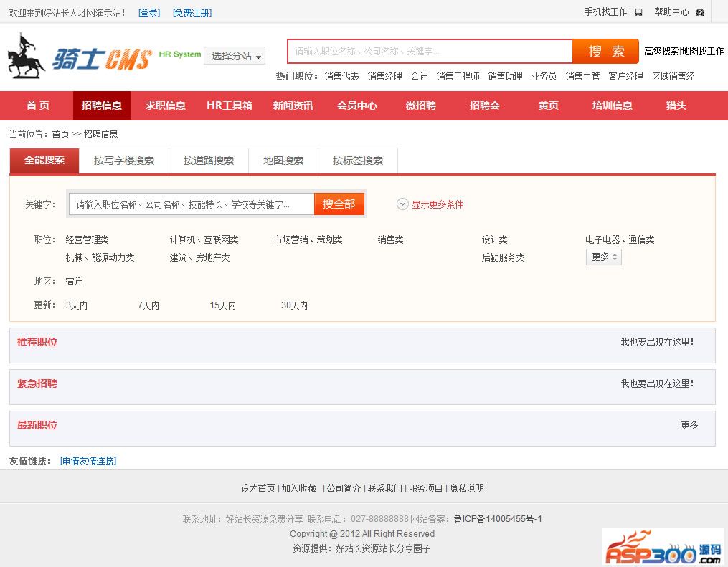The image size is (728, 567).
Task: Open 地图找工作 link
Action: point(702,51)
